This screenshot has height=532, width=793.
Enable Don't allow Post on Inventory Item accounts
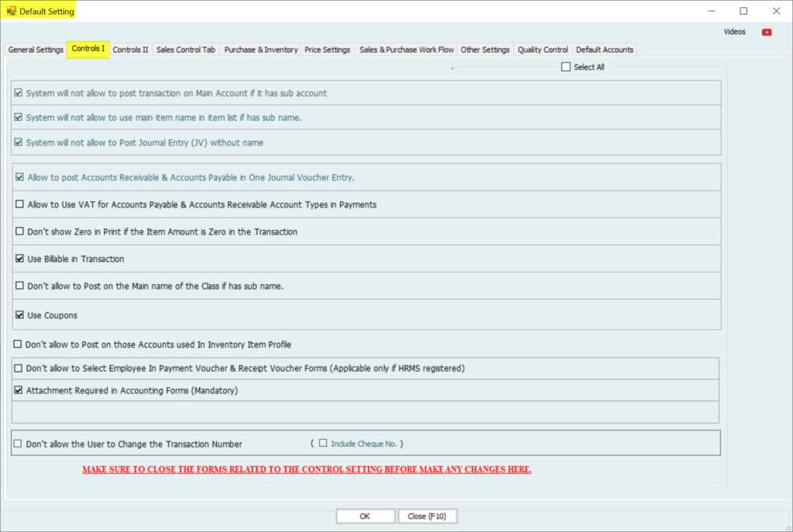18,344
